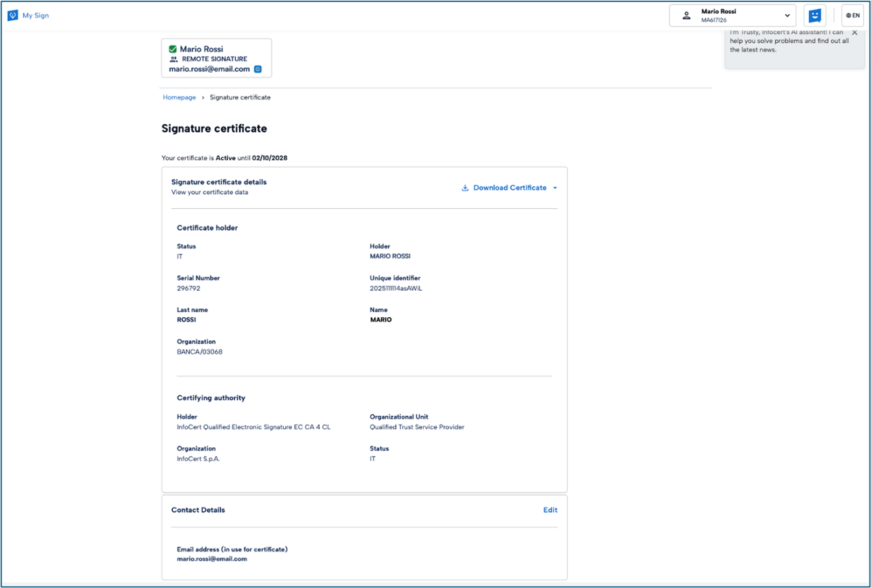Viewport: 871px width, 588px height.
Task: Click the My Sign header title
Action: (35, 16)
